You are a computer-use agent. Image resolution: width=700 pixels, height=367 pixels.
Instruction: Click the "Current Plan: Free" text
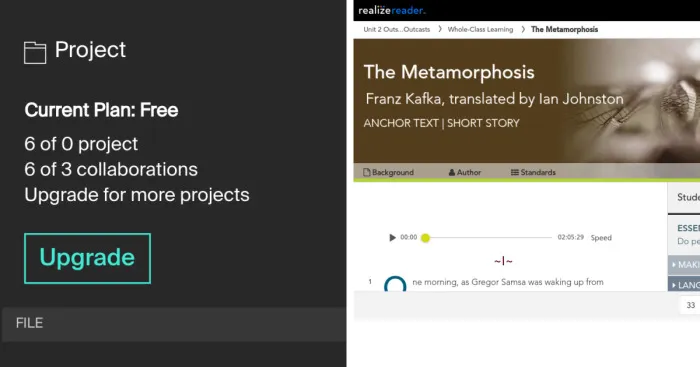101,110
